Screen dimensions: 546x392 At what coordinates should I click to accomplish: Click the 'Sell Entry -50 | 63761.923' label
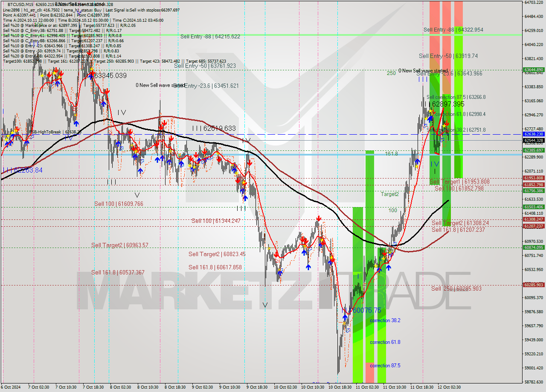pos(205,66)
